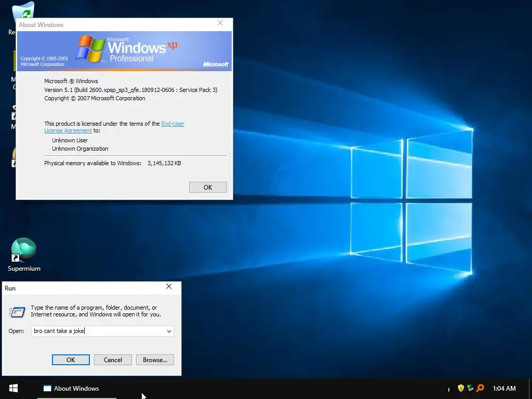The height and width of the screenshot is (399, 532).
Task: Click the orange magnifier tray icon
Action: coord(480,388)
